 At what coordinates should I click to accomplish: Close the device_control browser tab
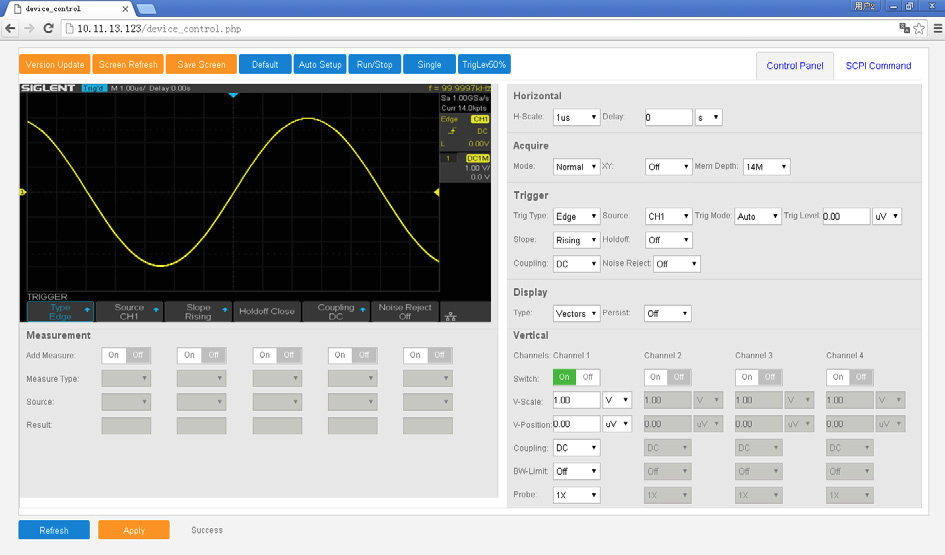point(125,9)
